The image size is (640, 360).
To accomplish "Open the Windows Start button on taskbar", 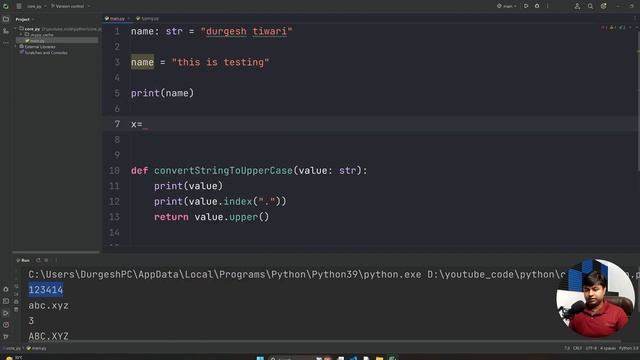I will (260, 358).
